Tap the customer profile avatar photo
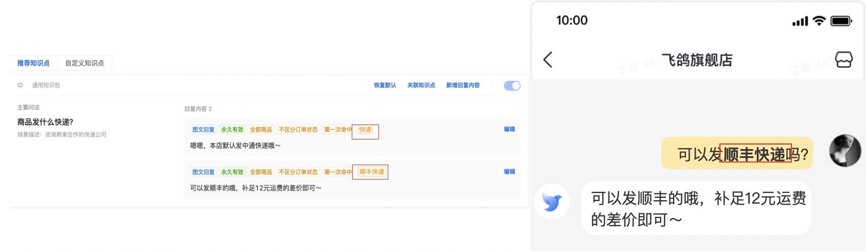The height and width of the screenshot is (252, 868). (x=845, y=151)
